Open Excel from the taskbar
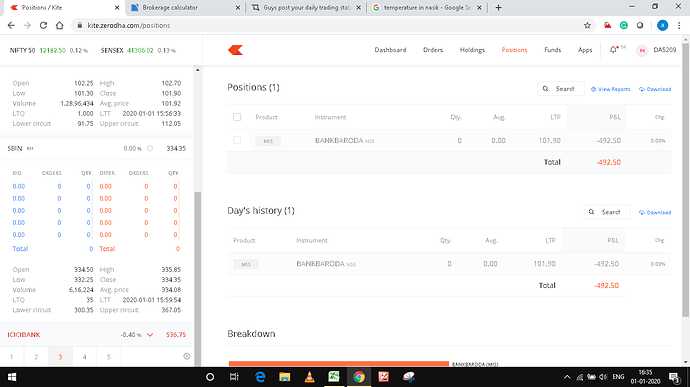The width and height of the screenshot is (690, 387). coord(334,376)
